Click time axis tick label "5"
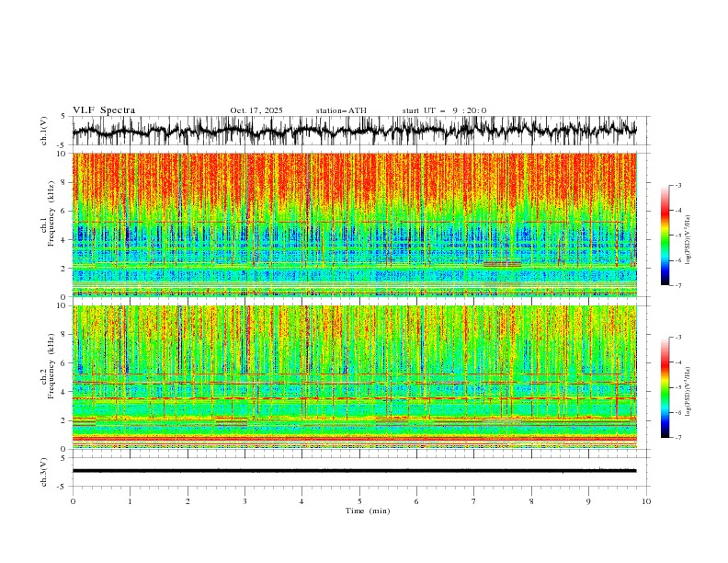This screenshot has height=563, width=728. (359, 501)
